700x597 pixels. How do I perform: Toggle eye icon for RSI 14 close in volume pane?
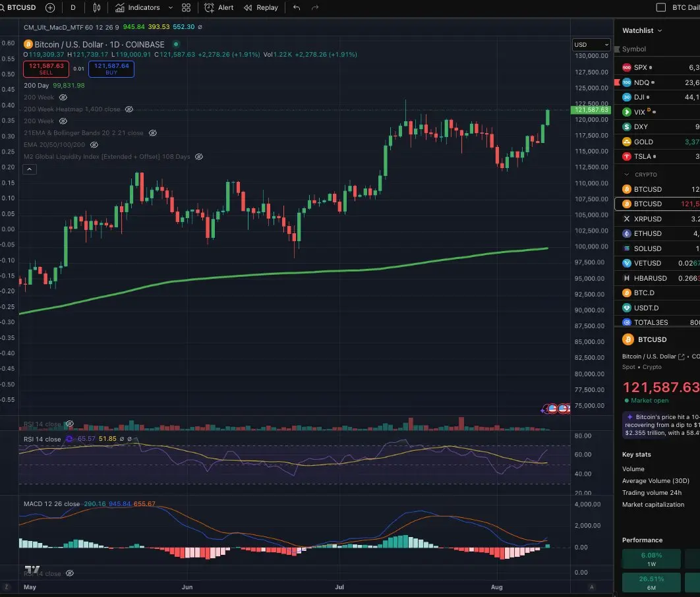tap(70, 424)
